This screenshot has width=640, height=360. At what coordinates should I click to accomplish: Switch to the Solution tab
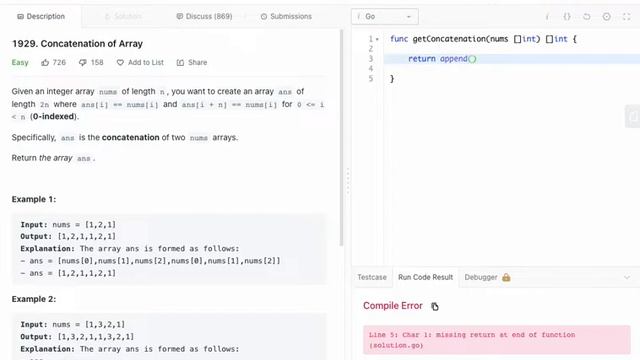coord(123,16)
